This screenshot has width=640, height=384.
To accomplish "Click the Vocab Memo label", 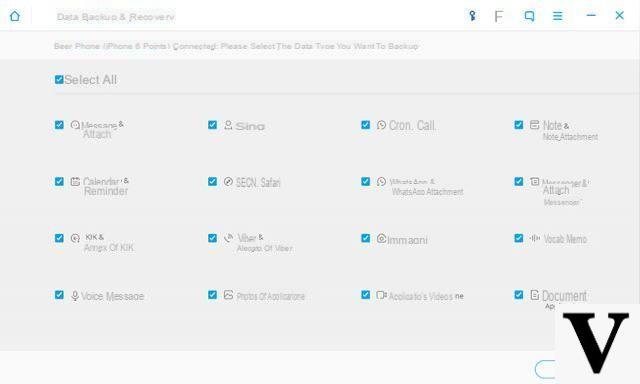I will tap(565, 239).
